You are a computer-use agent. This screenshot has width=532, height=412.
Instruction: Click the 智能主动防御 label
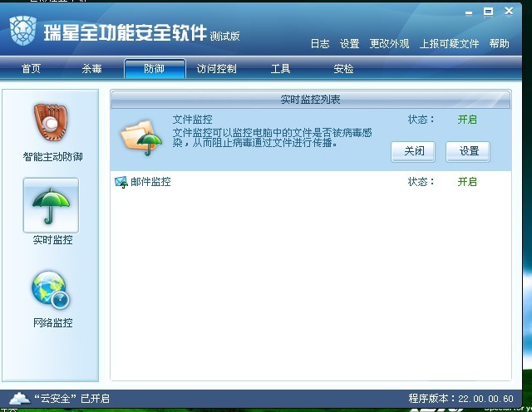pyautogui.click(x=52, y=157)
